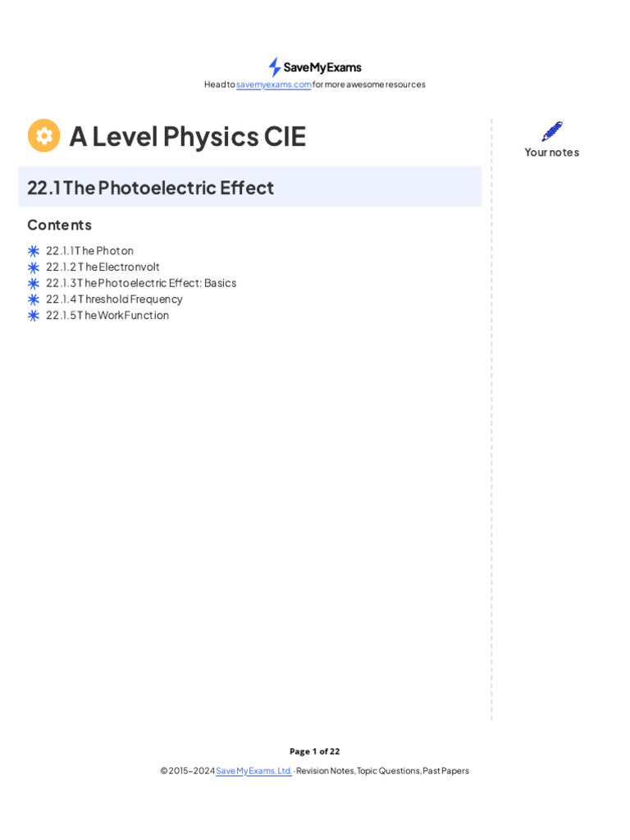Click the A Level Physics CIE title
The height and width of the screenshot is (840, 630).
(x=187, y=136)
